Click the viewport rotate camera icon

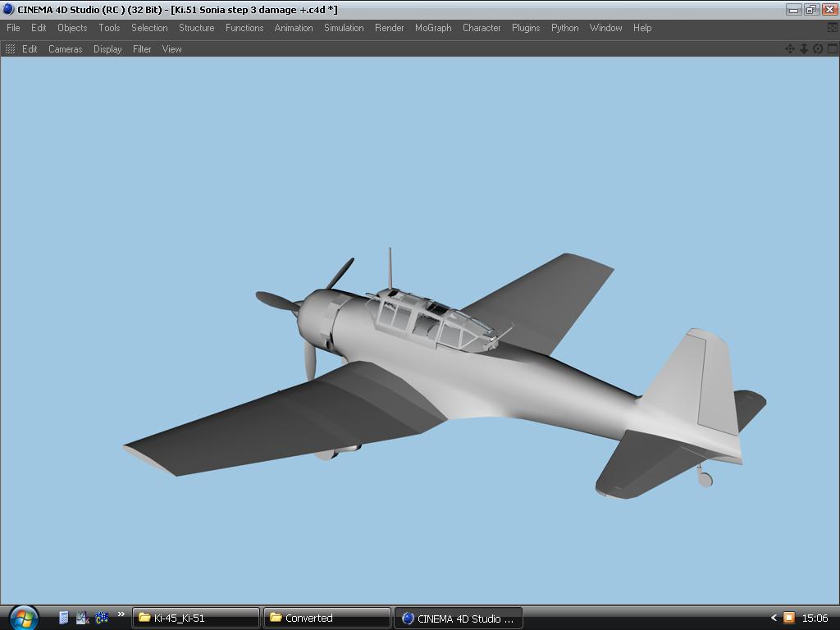[x=818, y=49]
